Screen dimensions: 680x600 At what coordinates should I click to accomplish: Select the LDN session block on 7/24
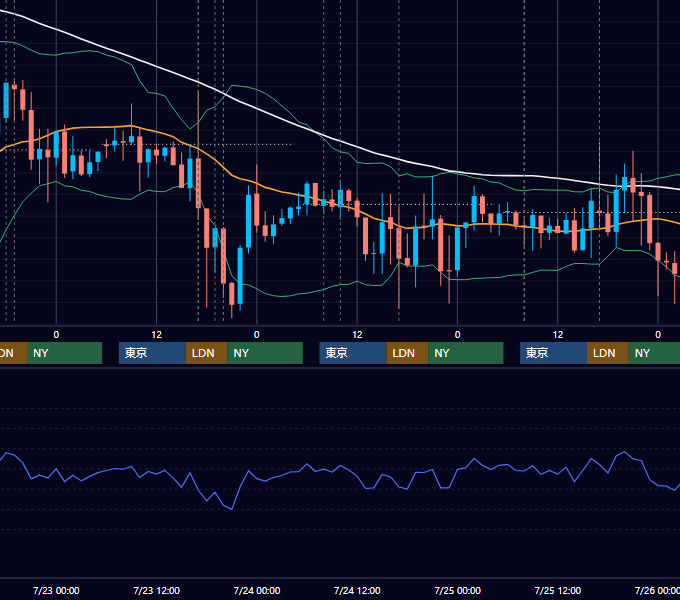(x=407, y=353)
